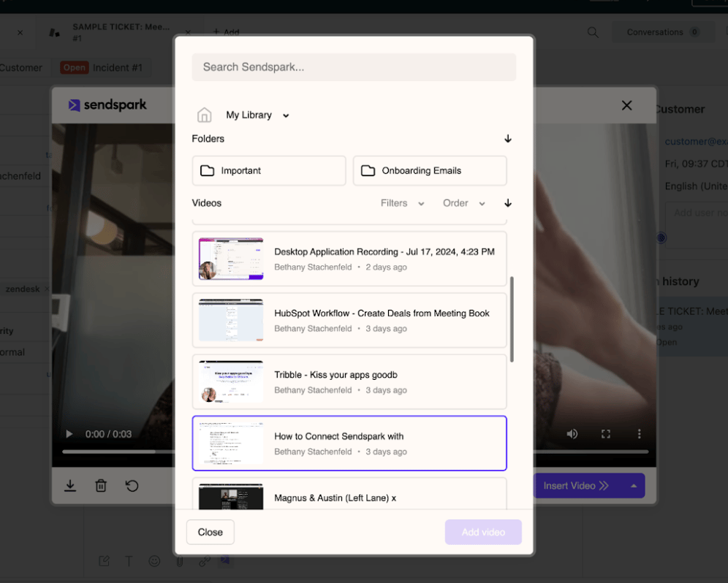The width and height of the screenshot is (728, 583).
Task: Open the Filters dropdown
Action: tap(402, 203)
